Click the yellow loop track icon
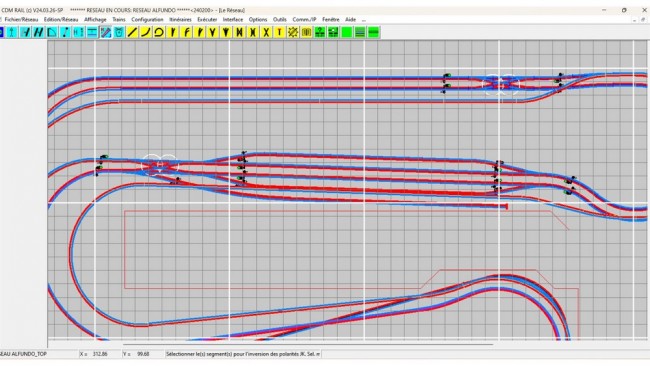Image resolution: width=650 pixels, height=366 pixels. pos(159,32)
